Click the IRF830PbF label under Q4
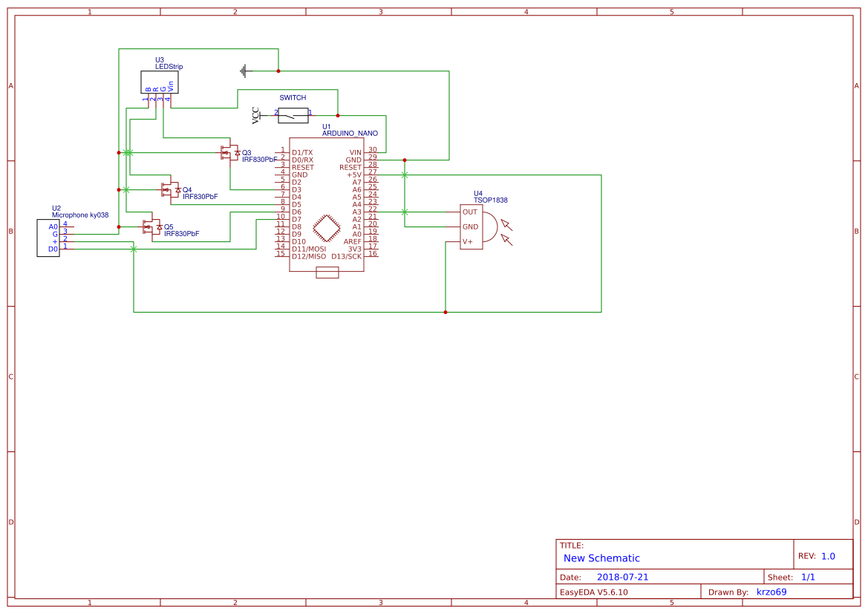 coord(200,197)
